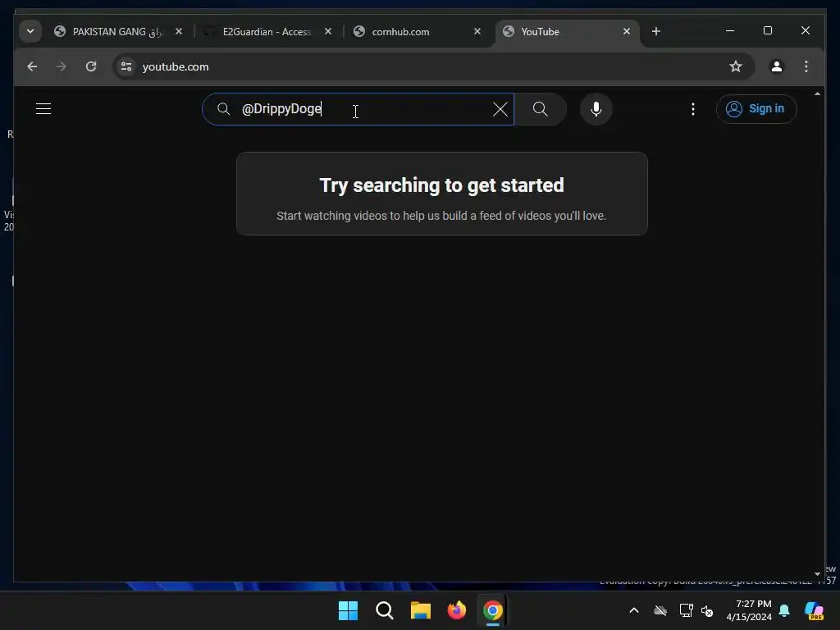840x630 pixels.
Task: Click the 'Start watching videos' description text
Action: (441, 216)
